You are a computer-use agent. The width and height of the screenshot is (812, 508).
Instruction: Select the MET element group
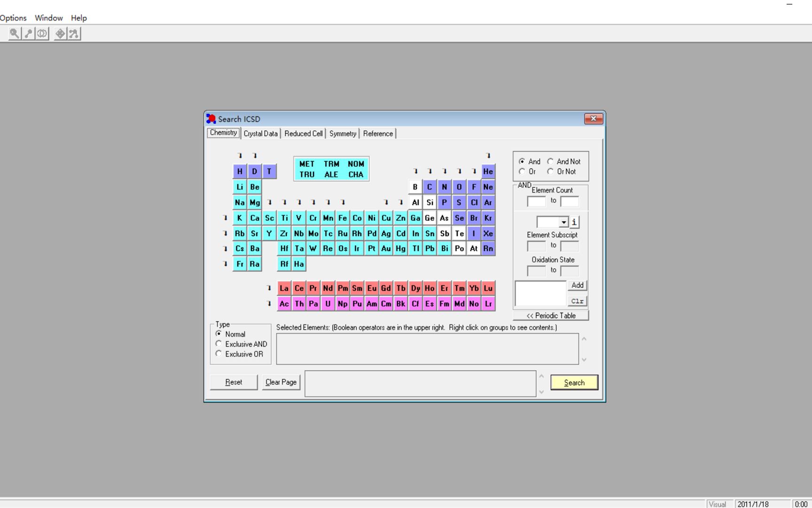(307, 164)
